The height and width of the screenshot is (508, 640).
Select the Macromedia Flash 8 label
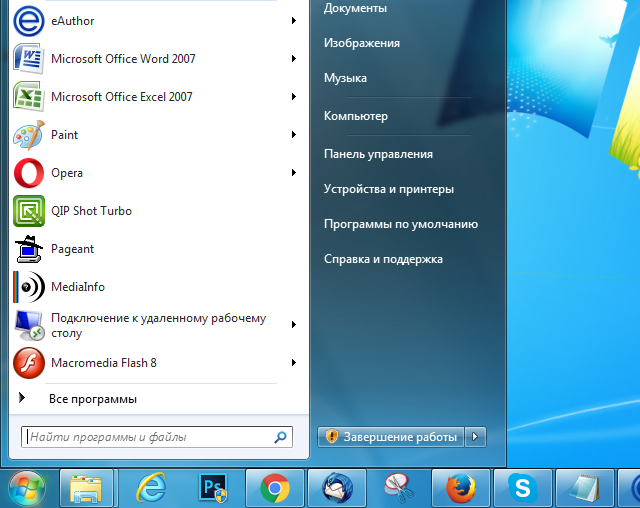pyautogui.click(x=104, y=363)
